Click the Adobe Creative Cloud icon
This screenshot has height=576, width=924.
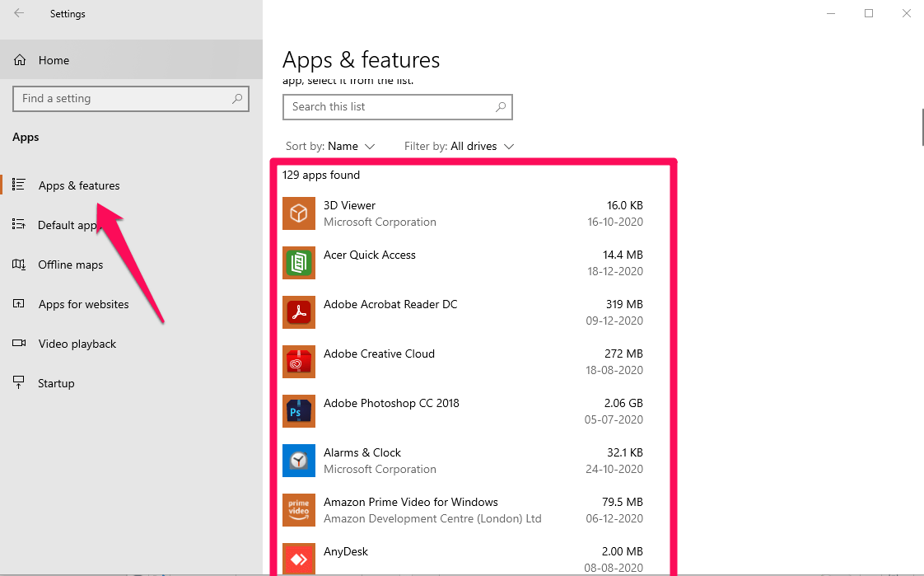coord(299,362)
